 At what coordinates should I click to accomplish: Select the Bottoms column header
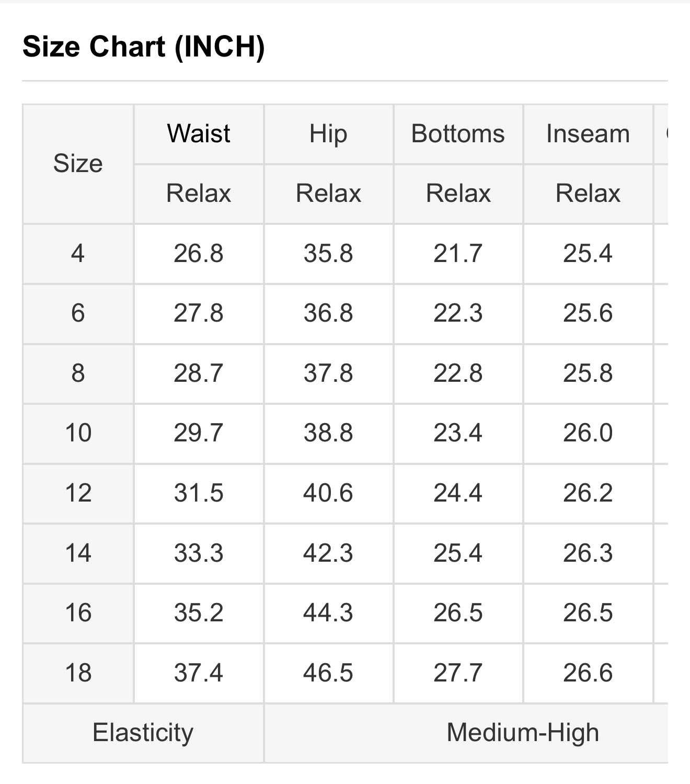pyautogui.click(x=458, y=133)
